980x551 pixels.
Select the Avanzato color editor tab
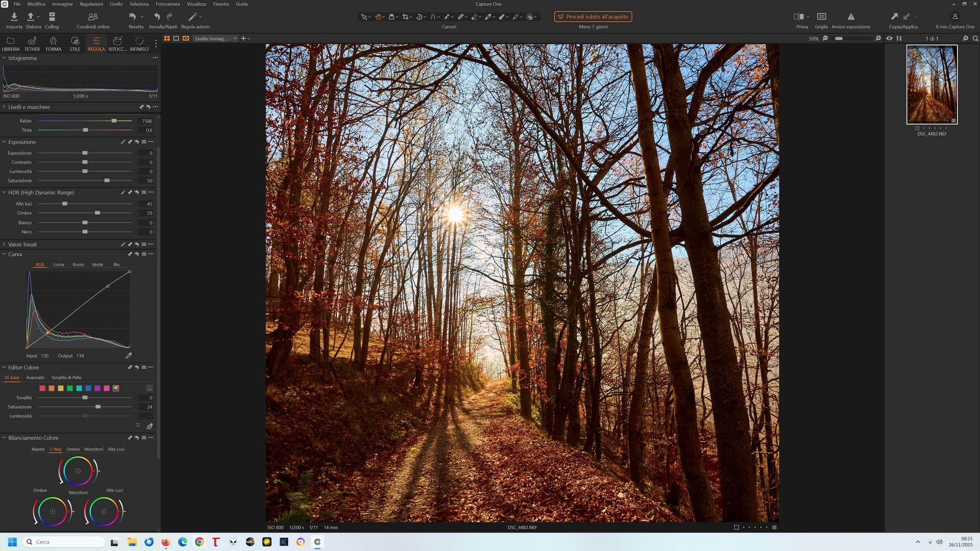coord(35,378)
